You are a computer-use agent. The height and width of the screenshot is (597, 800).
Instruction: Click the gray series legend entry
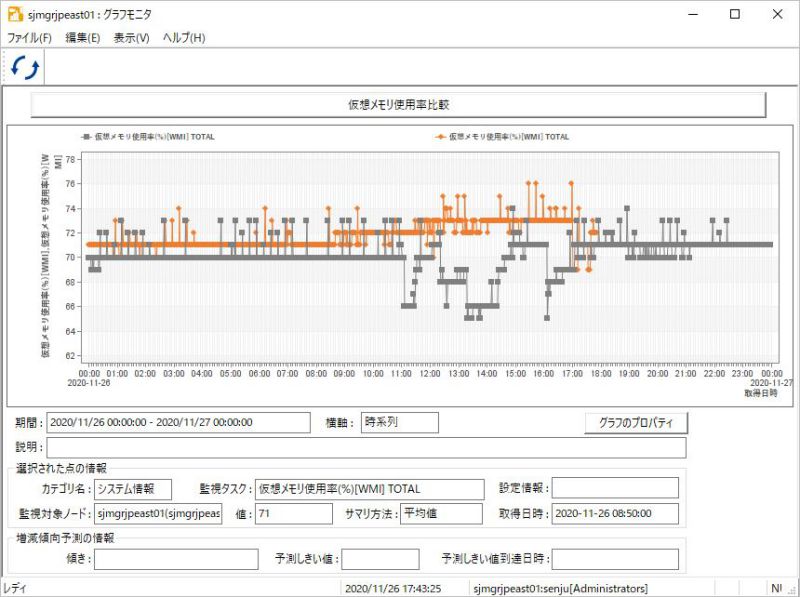click(148, 137)
